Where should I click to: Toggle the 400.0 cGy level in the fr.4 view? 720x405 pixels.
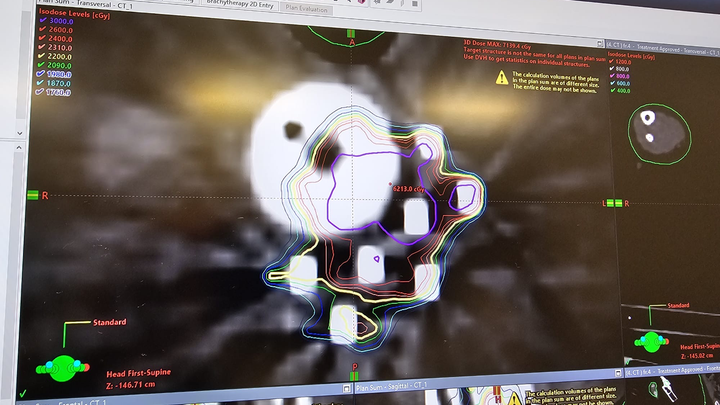612,90
